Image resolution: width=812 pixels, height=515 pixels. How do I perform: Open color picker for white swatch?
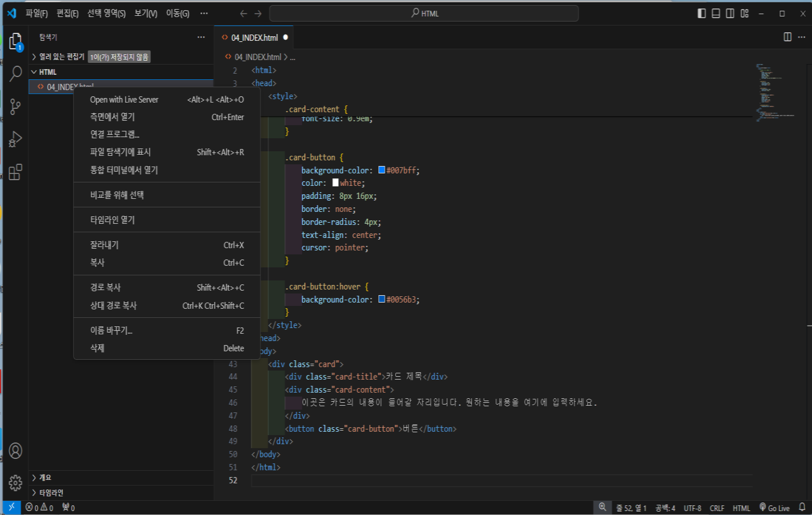pyautogui.click(x=335, y=182)
